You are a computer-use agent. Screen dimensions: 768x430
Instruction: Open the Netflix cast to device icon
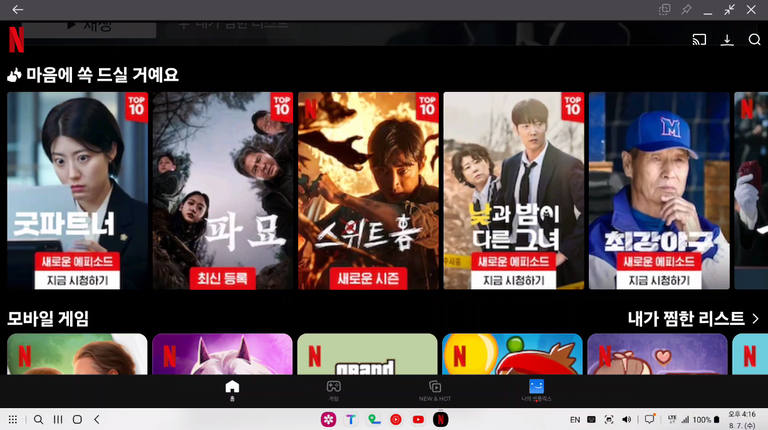699,40
